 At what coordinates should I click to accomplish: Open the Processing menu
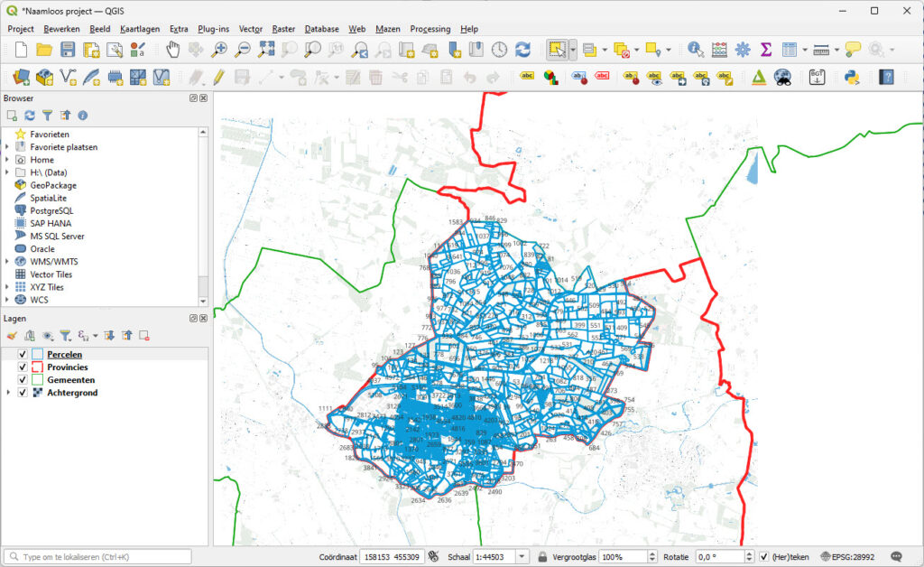pyautogui.click(x=430, y=28)
